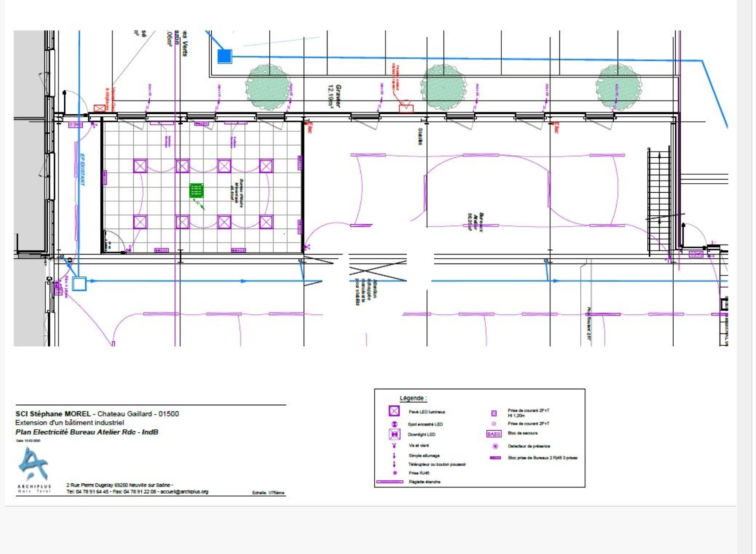Click the staircase on the right side
This screenshot has height=554, width=756.
[659, 201]
